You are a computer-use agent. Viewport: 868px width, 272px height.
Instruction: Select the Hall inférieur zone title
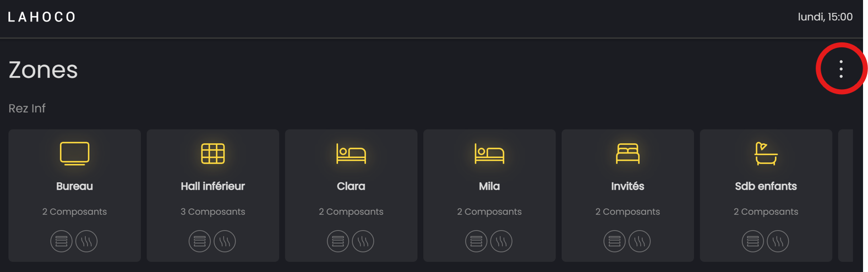point(212,187)
